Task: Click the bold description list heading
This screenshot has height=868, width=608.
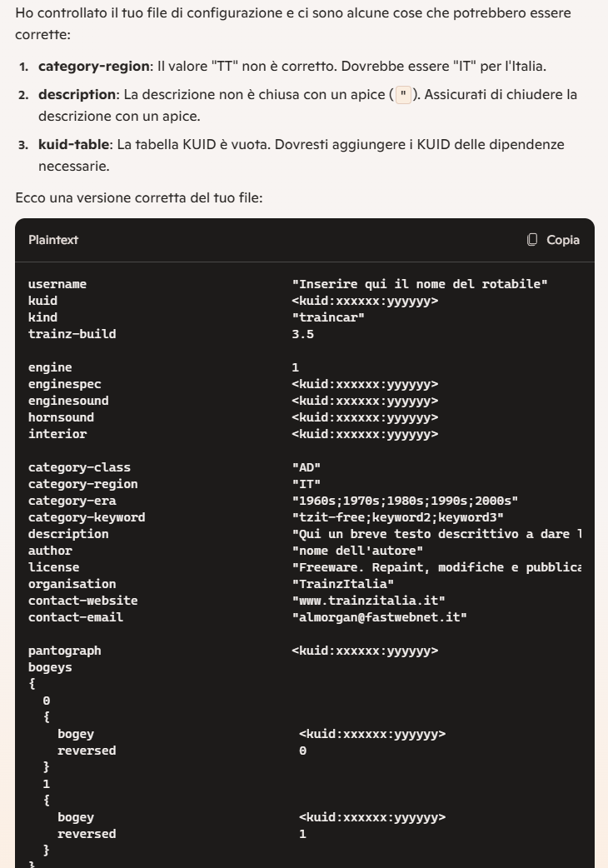Action: tap(77, 95)
